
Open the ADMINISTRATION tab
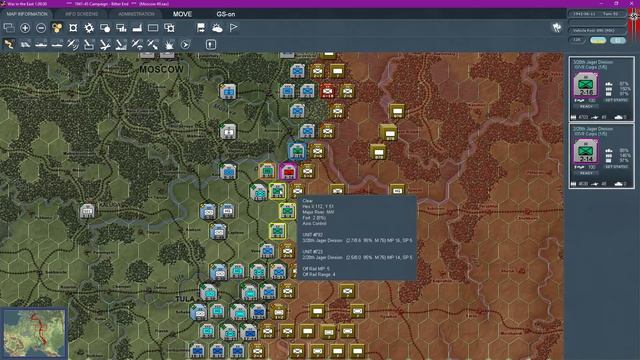pos(136,14)
